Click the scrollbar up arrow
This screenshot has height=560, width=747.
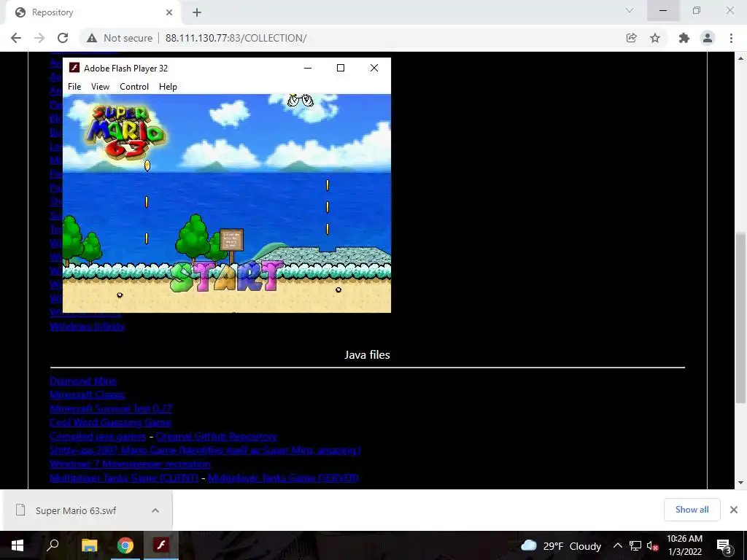741,58
